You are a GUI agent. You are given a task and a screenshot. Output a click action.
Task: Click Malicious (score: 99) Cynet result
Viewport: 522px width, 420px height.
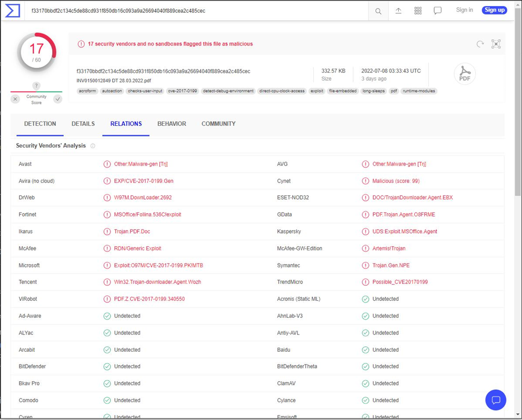(396, 181)
